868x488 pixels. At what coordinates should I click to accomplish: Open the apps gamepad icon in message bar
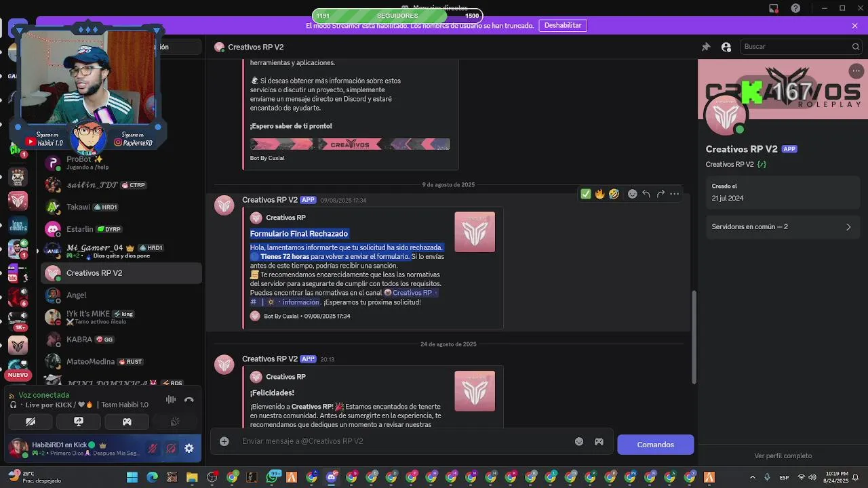(599, 441)
